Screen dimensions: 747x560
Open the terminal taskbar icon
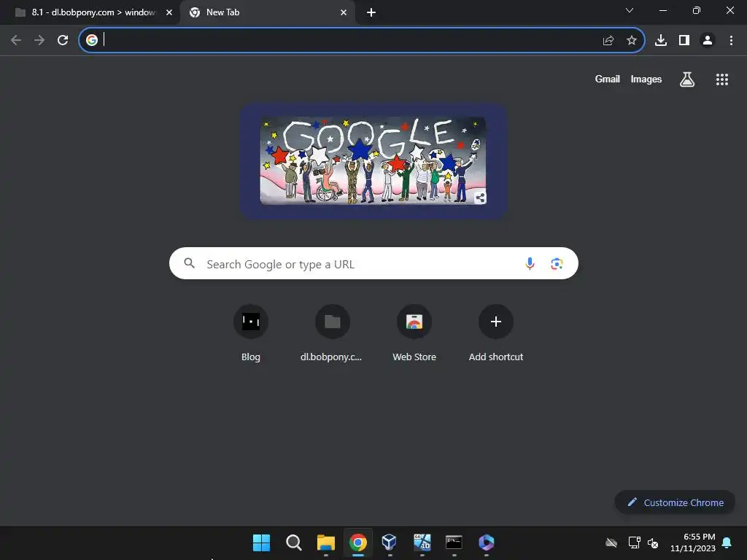click(454, 542)
